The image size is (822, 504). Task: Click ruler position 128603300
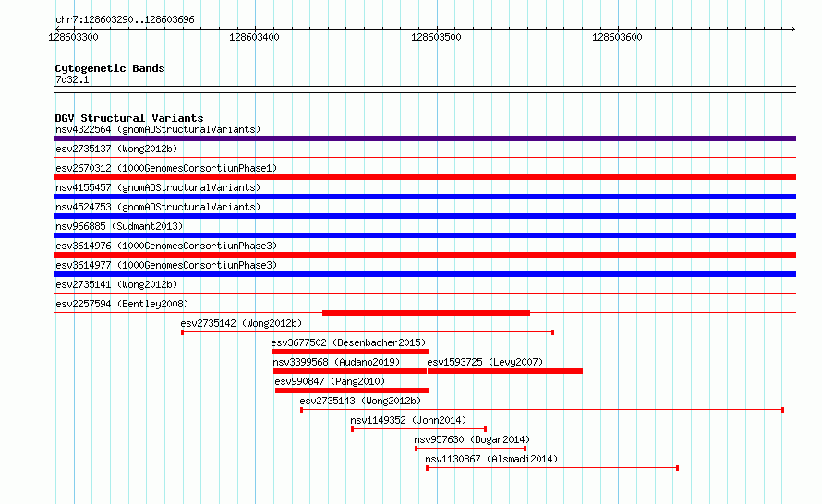pyautogui.click(x=73, y=37)
